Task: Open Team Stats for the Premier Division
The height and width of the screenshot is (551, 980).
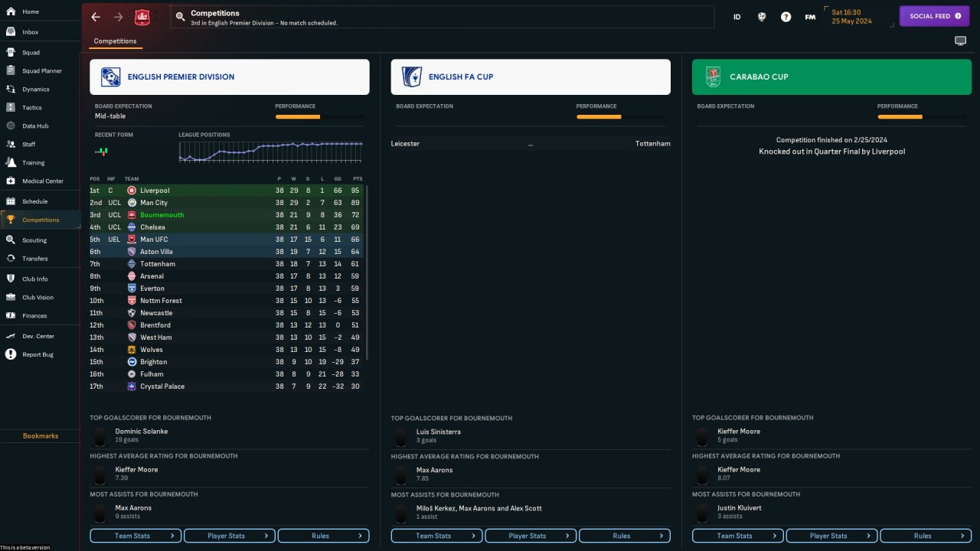Action: click(136, 536)
